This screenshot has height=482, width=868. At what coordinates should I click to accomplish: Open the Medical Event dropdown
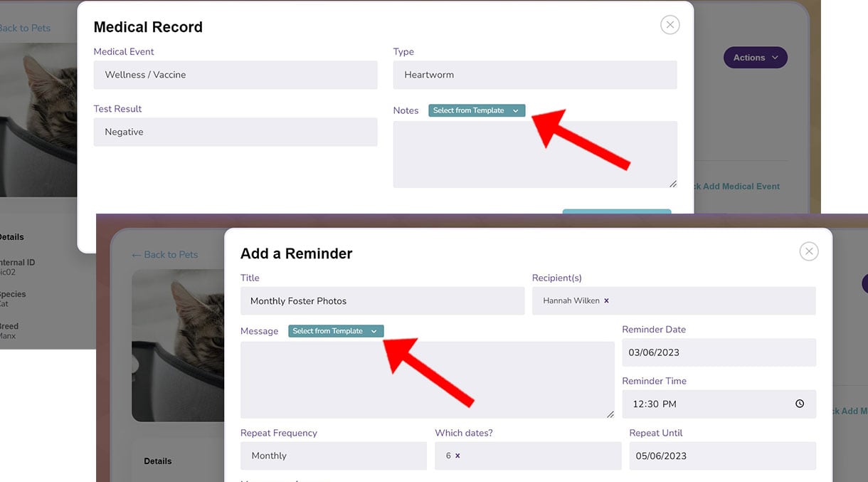[x=235, y=75]
